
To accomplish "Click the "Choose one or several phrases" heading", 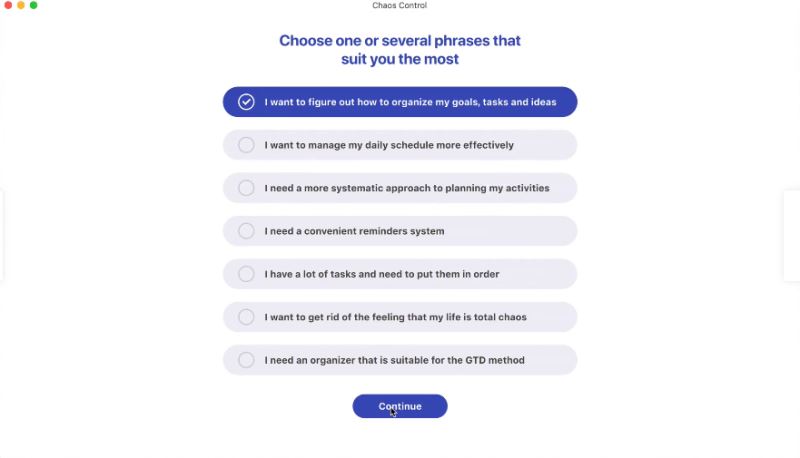I will click(x=400, y=49).
